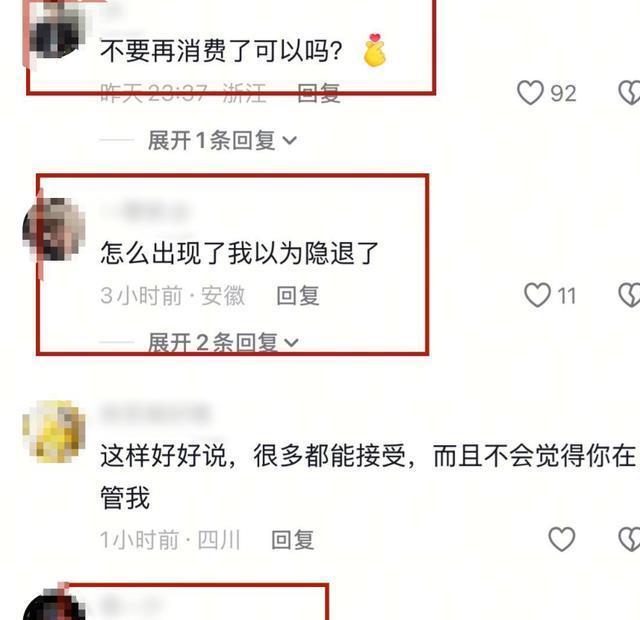Like the comment with 92 likes
Image resolution: width=640 pixels, height=620 pixels.
[530, 93]
